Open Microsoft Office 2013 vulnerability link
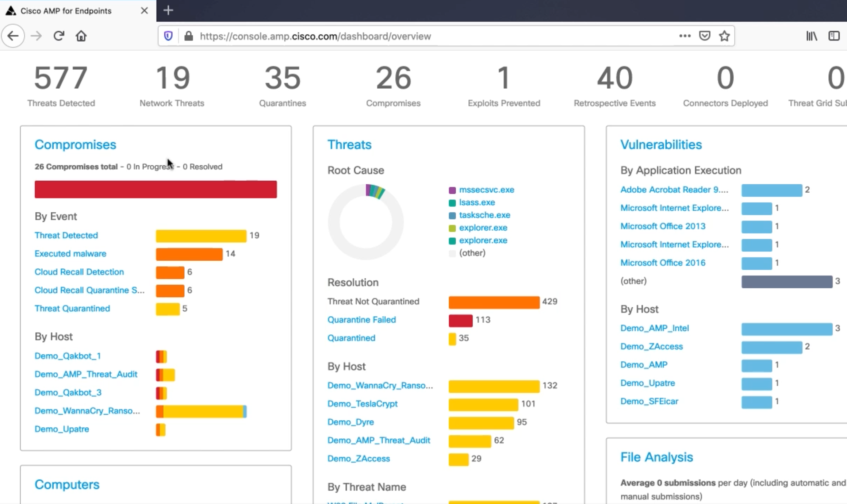847x504 pixels. [x=663, y=226]
